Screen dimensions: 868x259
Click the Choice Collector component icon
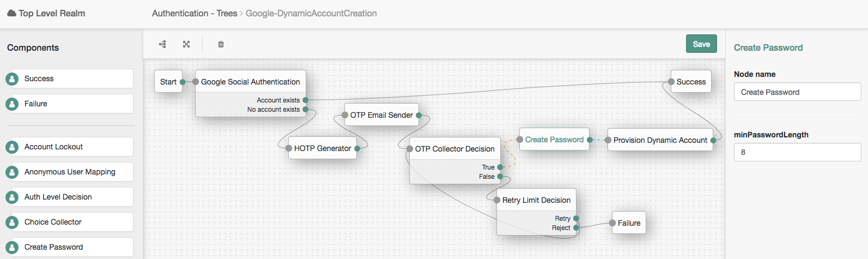[12, 222]
